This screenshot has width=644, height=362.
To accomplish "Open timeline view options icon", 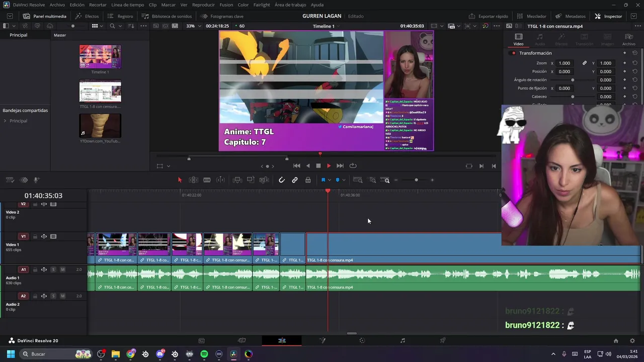I will tap(10, 180).
